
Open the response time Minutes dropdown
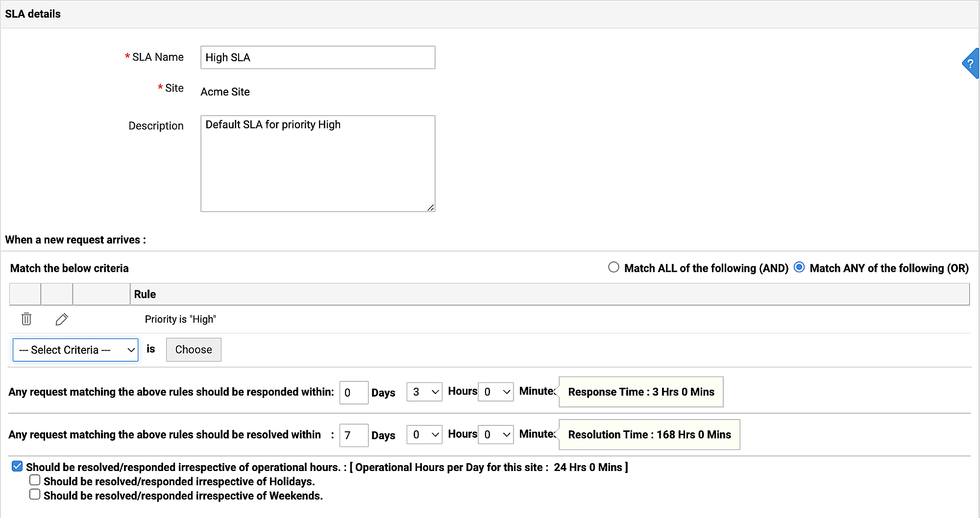point(496,392)
